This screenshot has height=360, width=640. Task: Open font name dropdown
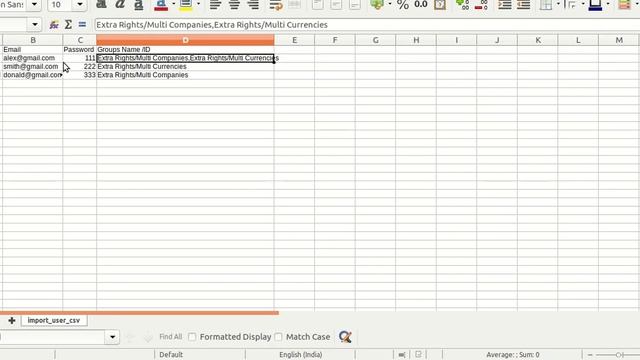[34, 5]
